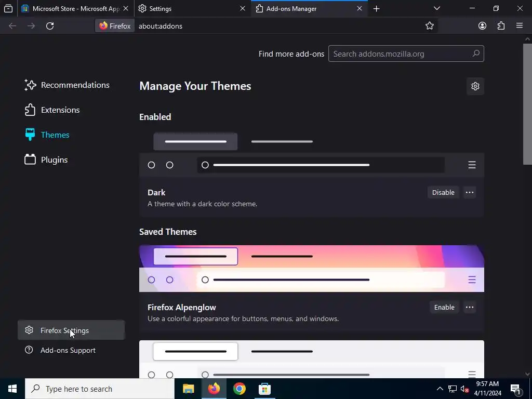Screen dimensions: 532x399
Task: Click the Dark theme preview image
Action: pos(312,153)
